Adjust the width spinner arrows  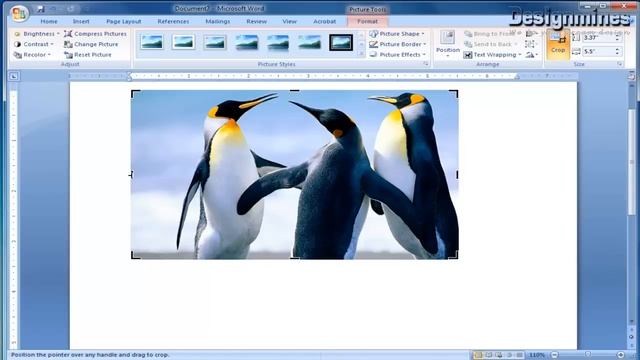point(618,51)
